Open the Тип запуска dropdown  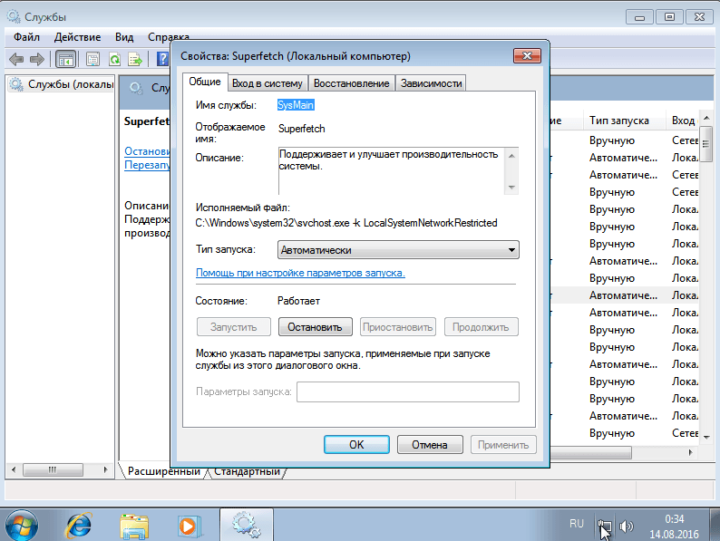point(398,250)
